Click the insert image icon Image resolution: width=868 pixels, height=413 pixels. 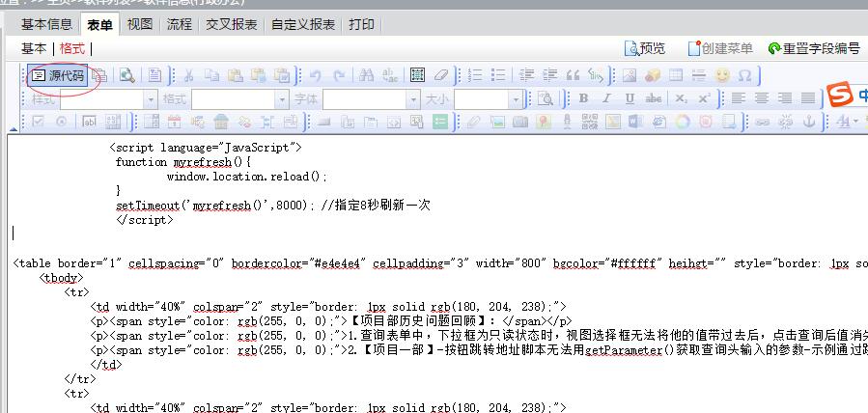630,75
